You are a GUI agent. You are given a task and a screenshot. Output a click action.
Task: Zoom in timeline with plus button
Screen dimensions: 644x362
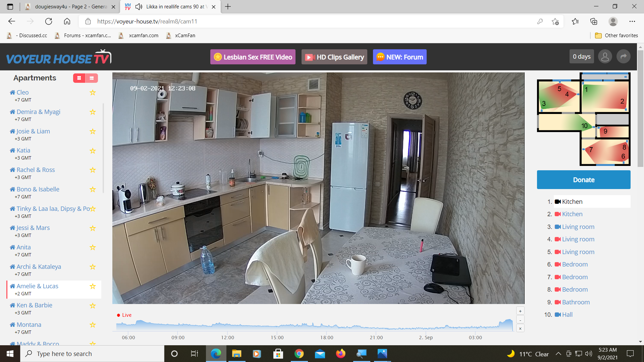point(520,311)
